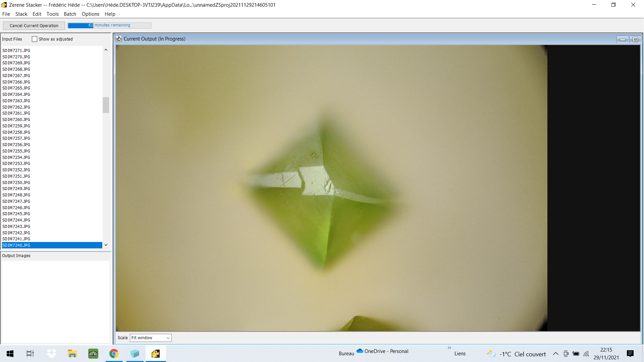
Task: Click the Zerene Stacker taskbar icon
Action: pyautogui.click(x=156, y=354)
